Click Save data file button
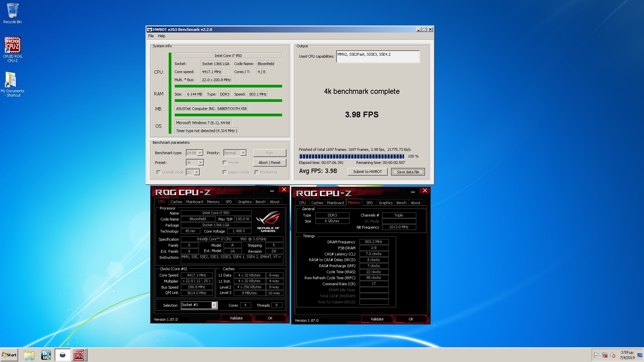Viewport: 644px width, 362px height. [408, 172]
